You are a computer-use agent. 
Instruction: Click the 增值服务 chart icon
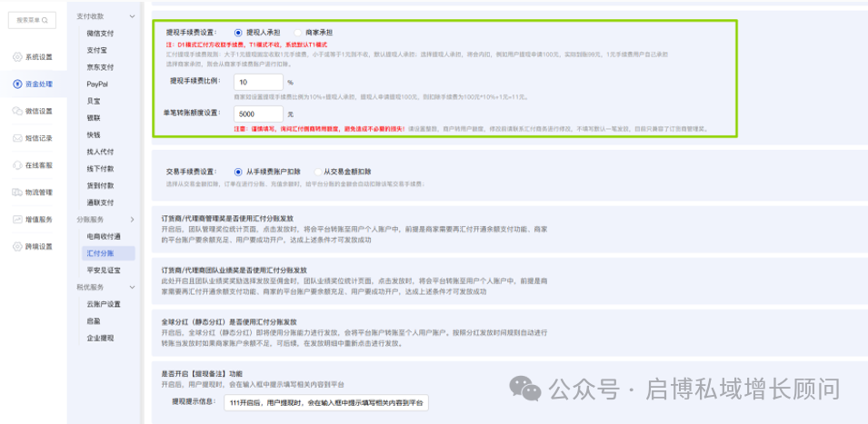tap(17, 219)
